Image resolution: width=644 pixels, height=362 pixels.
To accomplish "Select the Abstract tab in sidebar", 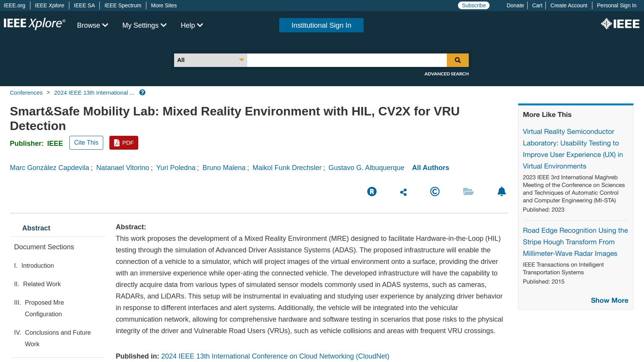I will (x=36, y=228).
